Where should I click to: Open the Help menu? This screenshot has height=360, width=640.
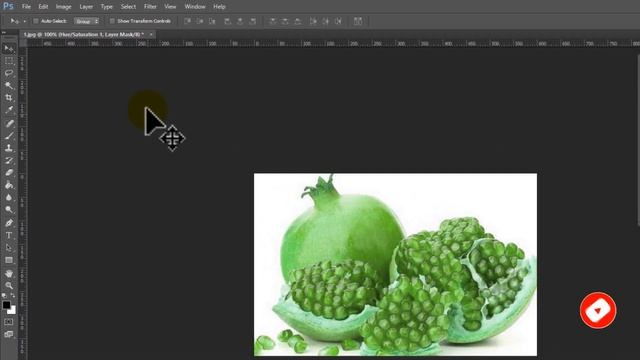click(219, 7)
